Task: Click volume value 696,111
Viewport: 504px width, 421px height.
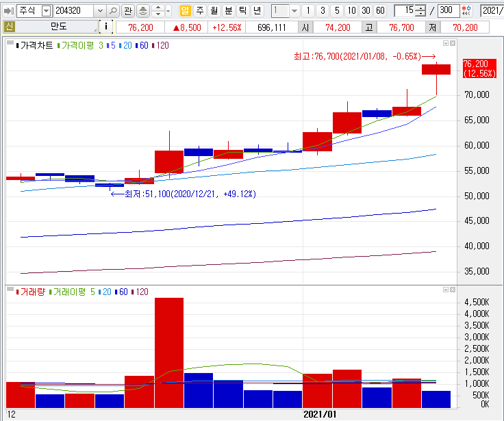Action: click(272, 27)
